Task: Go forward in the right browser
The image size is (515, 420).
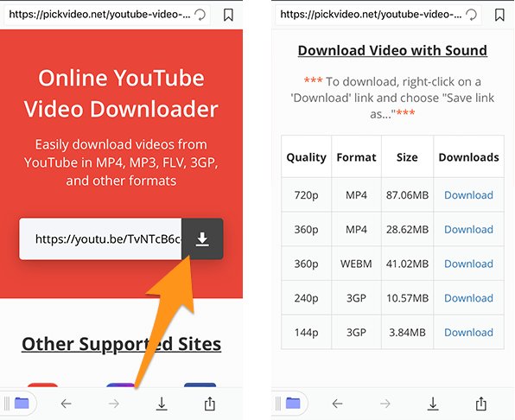Action: pos(385,404)
